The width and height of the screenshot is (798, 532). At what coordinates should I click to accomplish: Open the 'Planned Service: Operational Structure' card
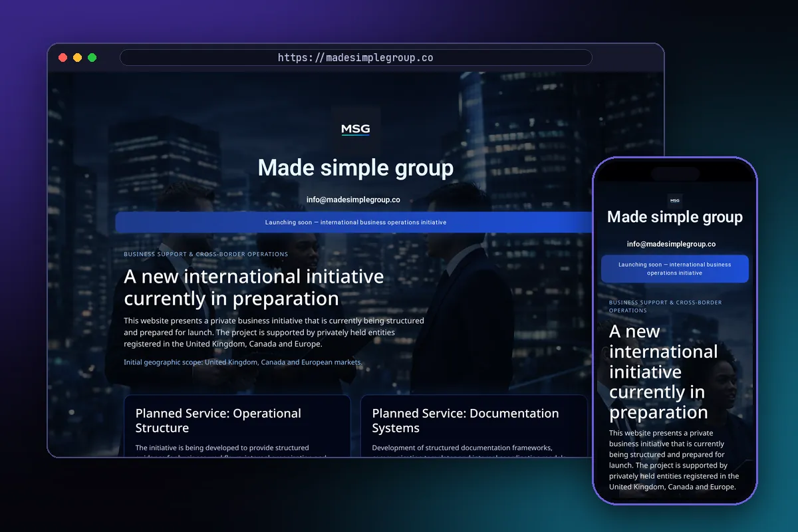(x=237, y=426)
